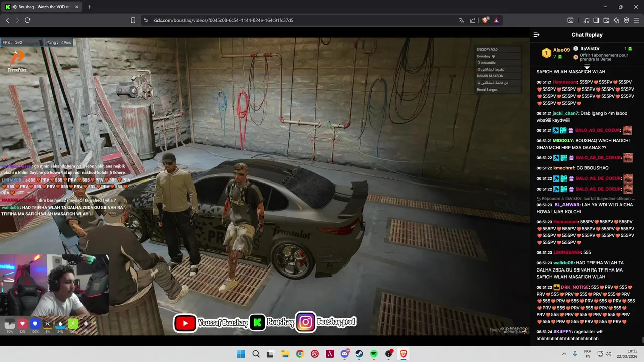The width and height of the screenshot is (644, 362).
Task: Bookmark this page with the address bar icon
Action: pos(133,20)
